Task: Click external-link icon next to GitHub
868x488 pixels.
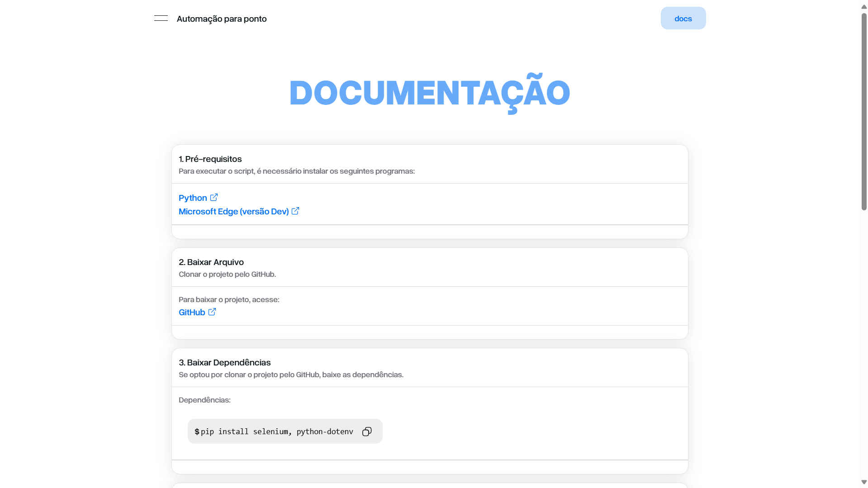Action: 212,312
